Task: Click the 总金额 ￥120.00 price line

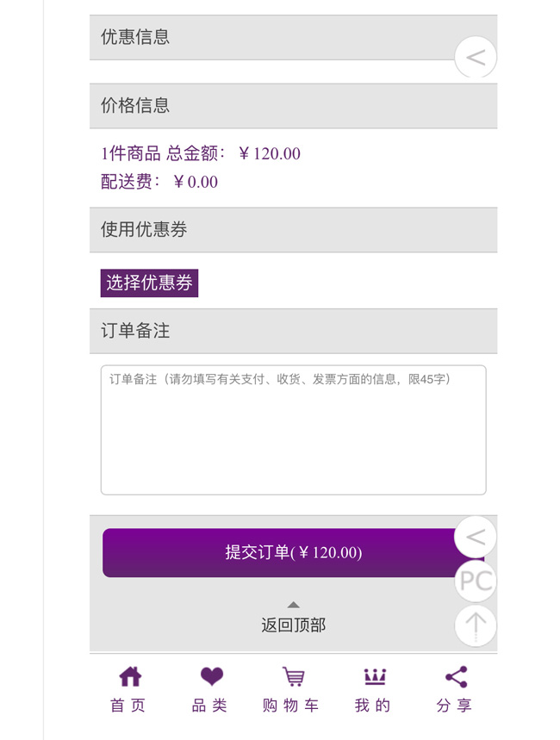Action: tap(201, 154)
